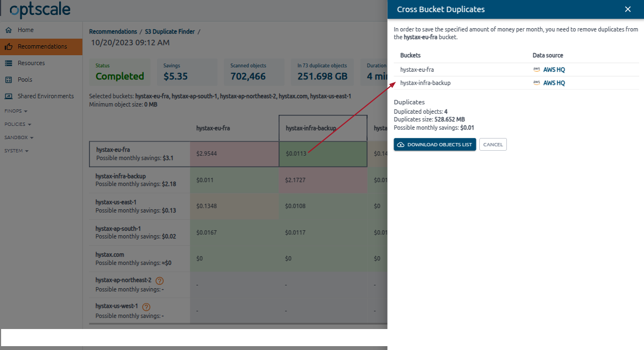Select the $0.0113 green matrix cell
Screen dimensions: 644x350
[x=323, y=154]
